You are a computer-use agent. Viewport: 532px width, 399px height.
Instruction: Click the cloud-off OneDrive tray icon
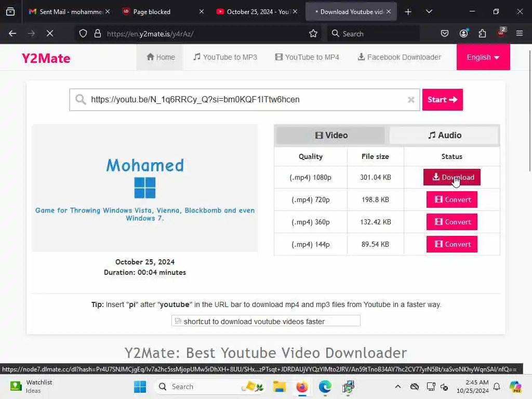click(415, 387)
